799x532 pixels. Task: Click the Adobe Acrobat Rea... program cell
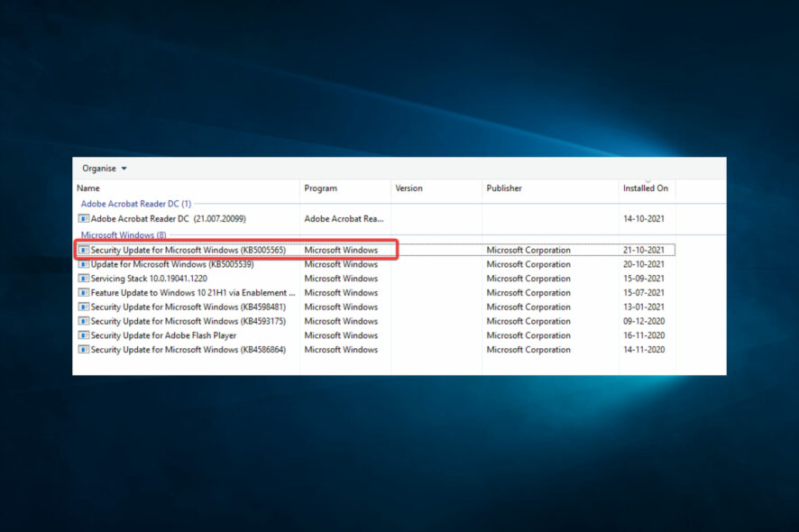click(x=344, y=218)
